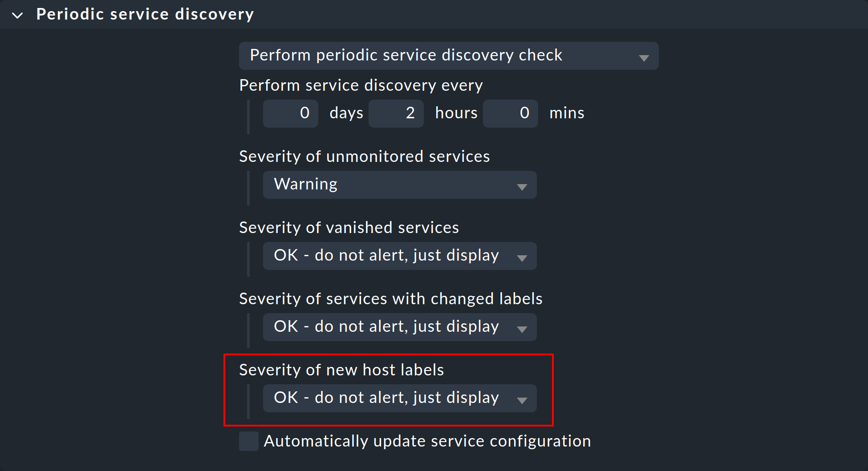Click the Perform service discovery every label
Viewport: 868px width, 471px height.
(x=361, y=85)
